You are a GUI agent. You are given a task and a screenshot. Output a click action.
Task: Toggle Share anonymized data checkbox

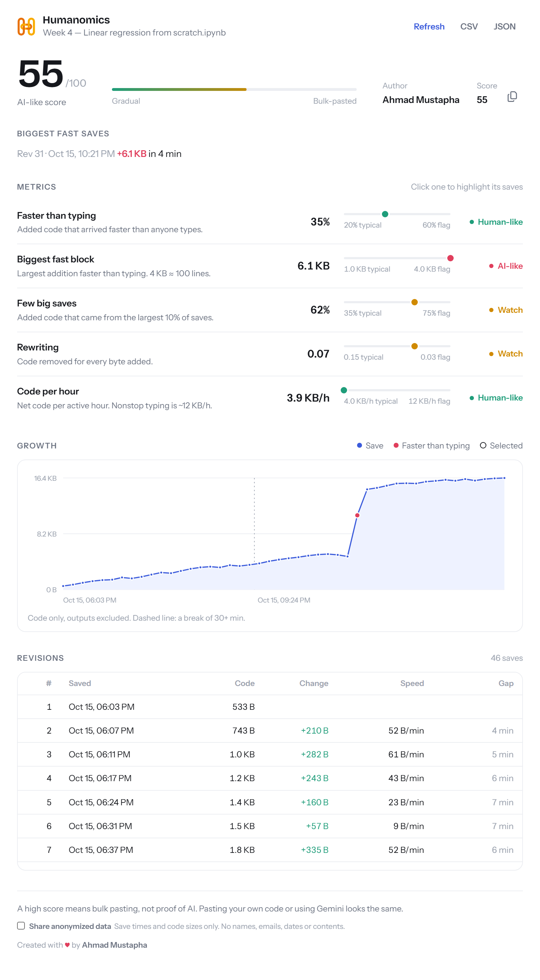click(21, 926)
